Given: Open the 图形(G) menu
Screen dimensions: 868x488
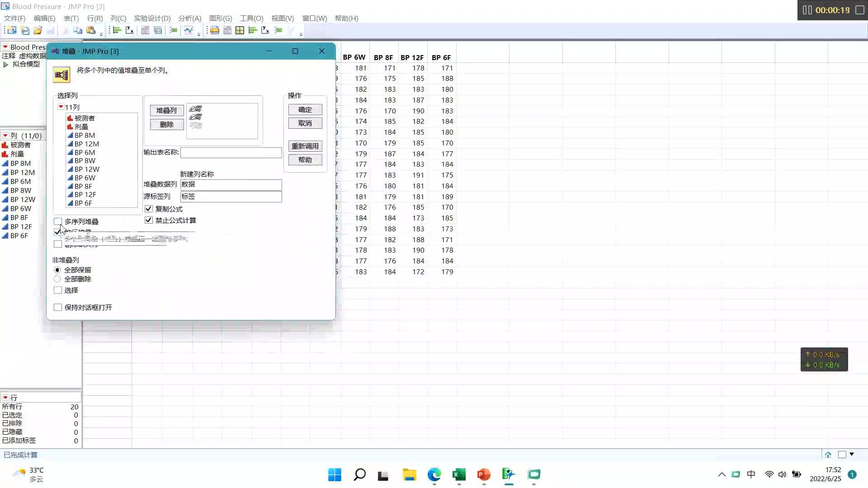Looking at the screenshot, I should click(220, 18).
